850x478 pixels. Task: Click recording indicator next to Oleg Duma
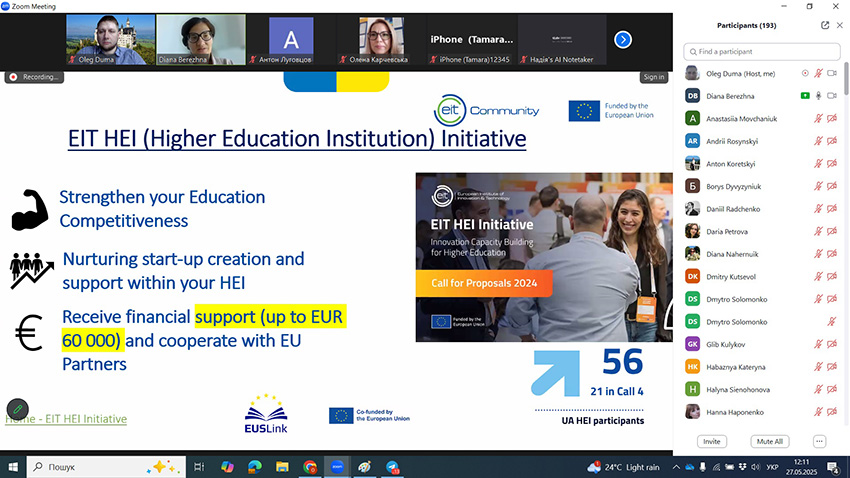(x=805, y=73)
